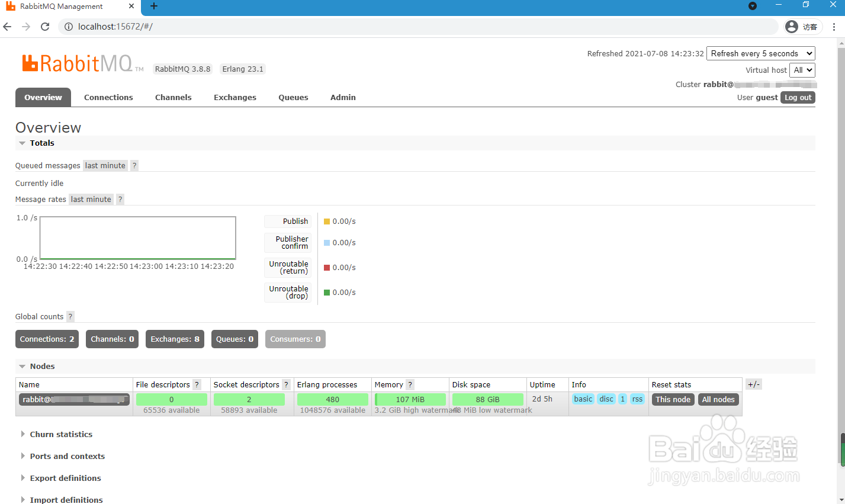
Task: Collapse the Nodes section
Action: coord(37,367)
